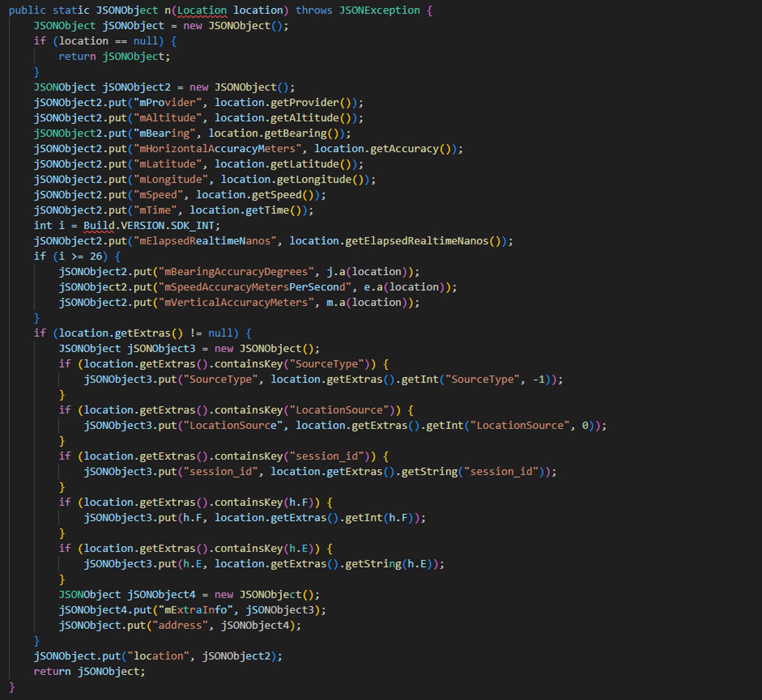Click the getAltitude method call

tap(305, 118)
